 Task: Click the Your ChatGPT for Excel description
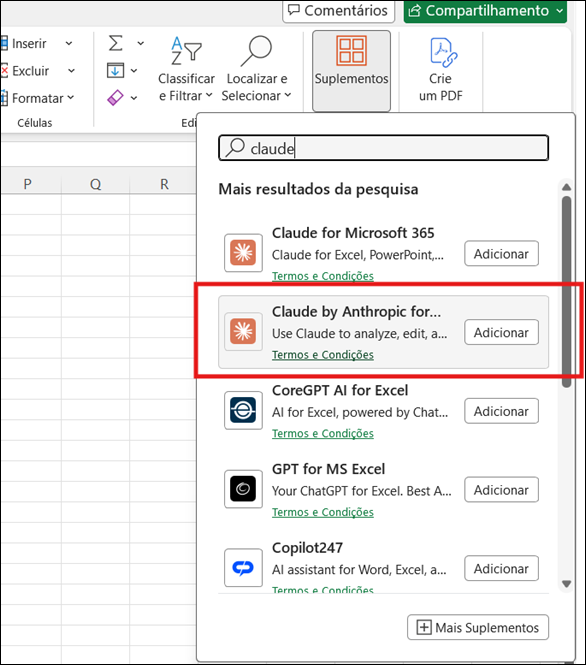pos(362,491)
